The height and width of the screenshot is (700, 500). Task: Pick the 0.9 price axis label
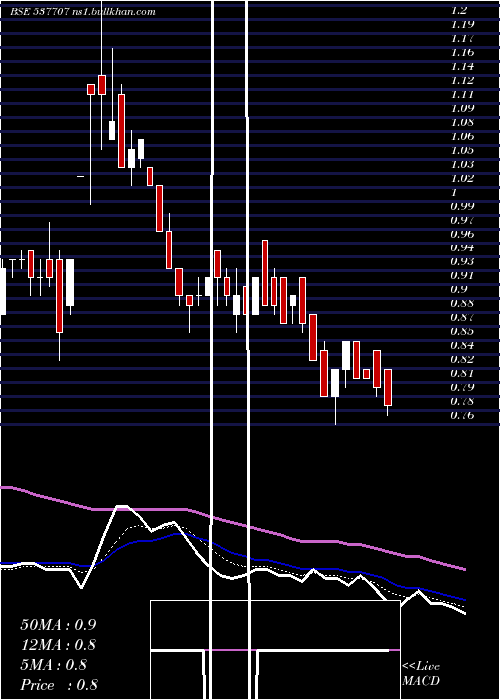pos(459,289)
